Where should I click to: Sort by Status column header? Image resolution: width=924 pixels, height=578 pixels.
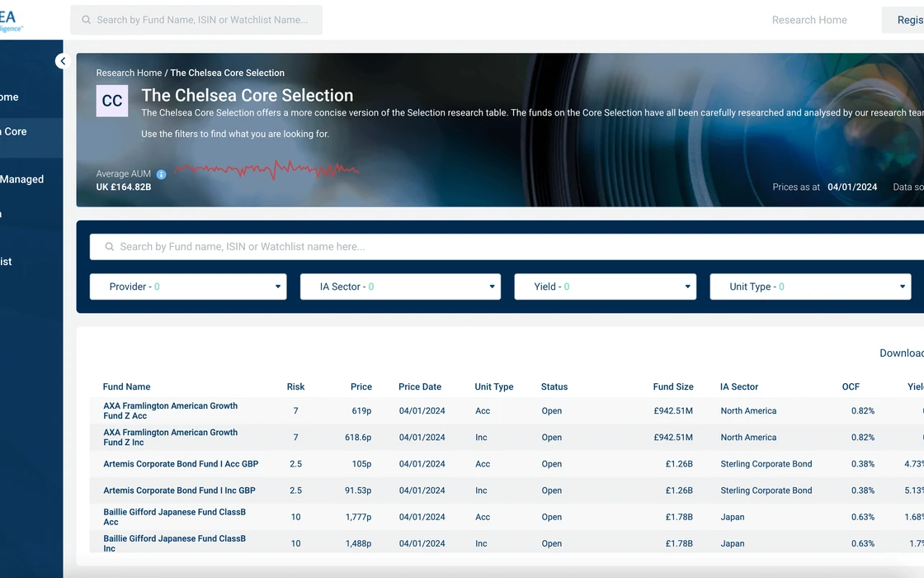coord(554,387)
